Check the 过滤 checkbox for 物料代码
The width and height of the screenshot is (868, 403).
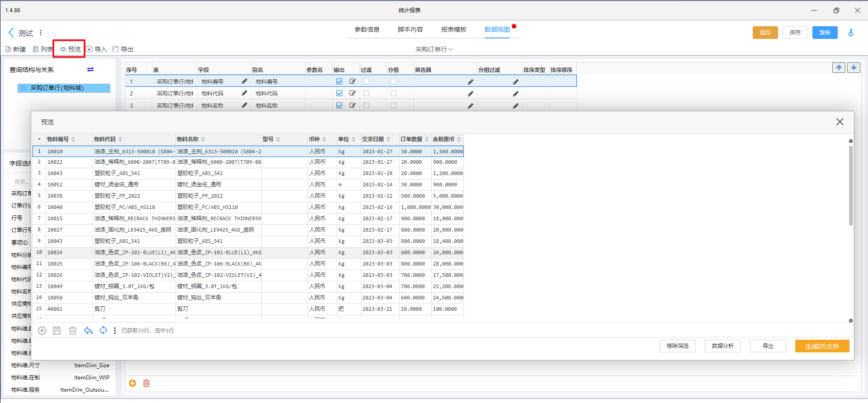367,93
